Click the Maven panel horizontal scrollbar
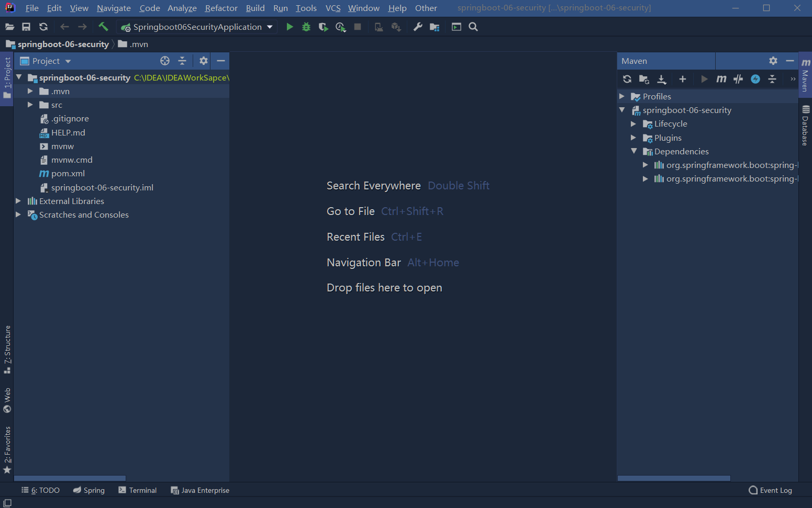Viewport: 812px width, 508px height. pos(674,478)
